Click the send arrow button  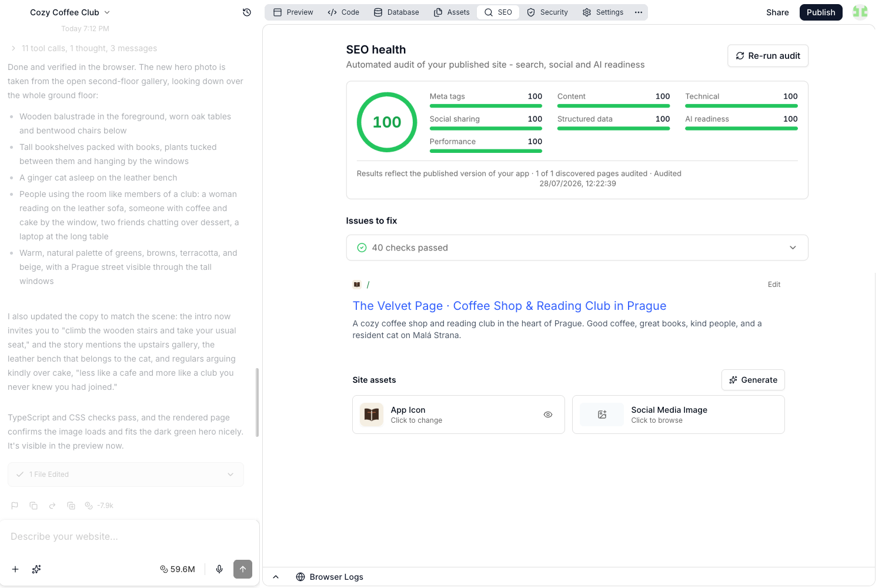coord(243,569)
